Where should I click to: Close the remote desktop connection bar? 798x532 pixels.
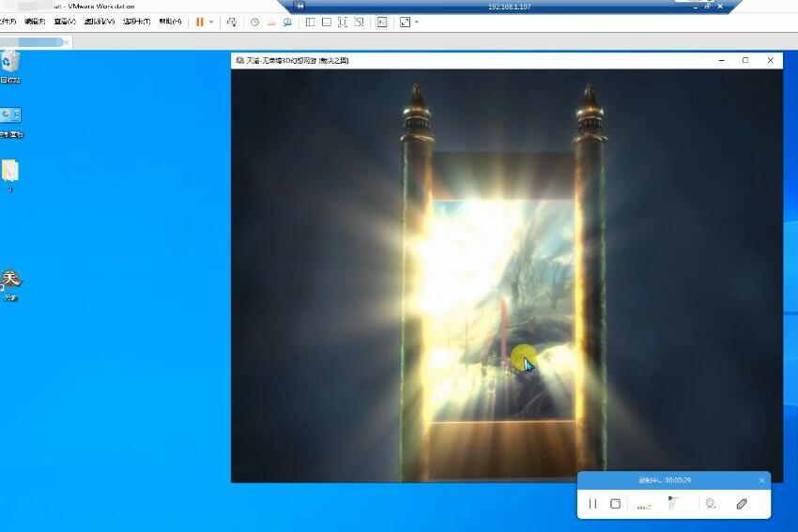(x=720, y=7)
